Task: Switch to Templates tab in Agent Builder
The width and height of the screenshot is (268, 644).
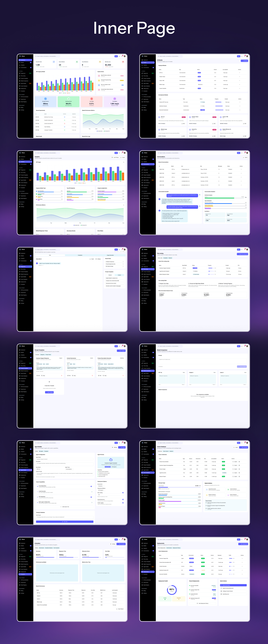Action: (46, 451)
